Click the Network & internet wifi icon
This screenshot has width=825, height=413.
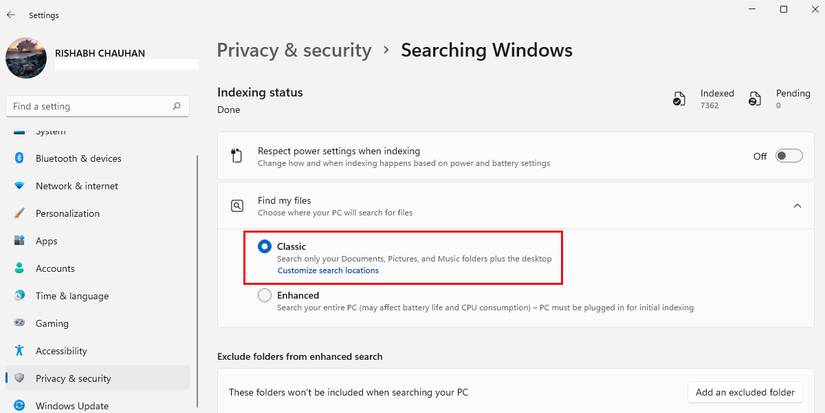pyautogui.click(x=19, y=186)
